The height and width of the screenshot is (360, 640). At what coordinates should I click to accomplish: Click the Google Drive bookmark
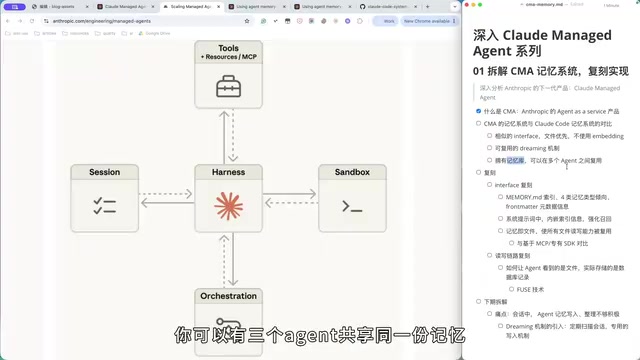pos(154,33)
